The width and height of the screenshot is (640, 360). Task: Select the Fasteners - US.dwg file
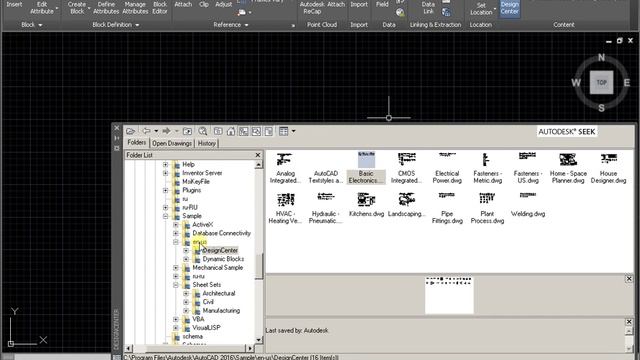click(528, 168)
